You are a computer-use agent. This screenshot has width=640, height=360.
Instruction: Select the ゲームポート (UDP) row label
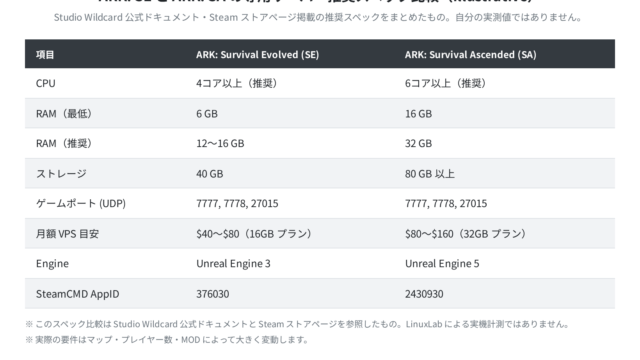[x=81, y=203]
